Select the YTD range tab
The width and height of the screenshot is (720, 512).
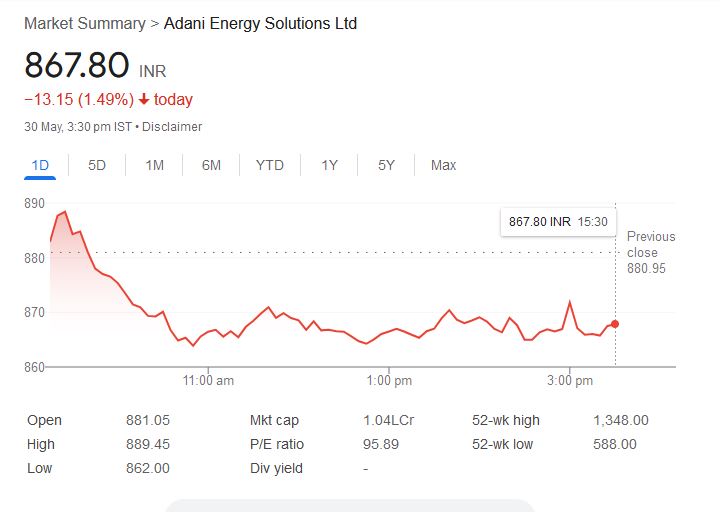pos(270,165)
